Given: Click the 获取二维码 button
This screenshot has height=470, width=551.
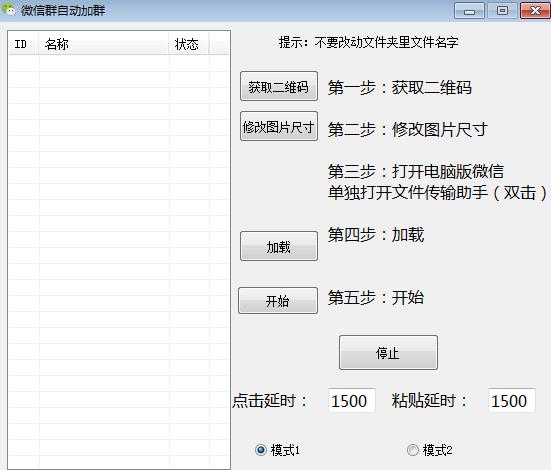Looking at the screenshot, I should point(279,86).
